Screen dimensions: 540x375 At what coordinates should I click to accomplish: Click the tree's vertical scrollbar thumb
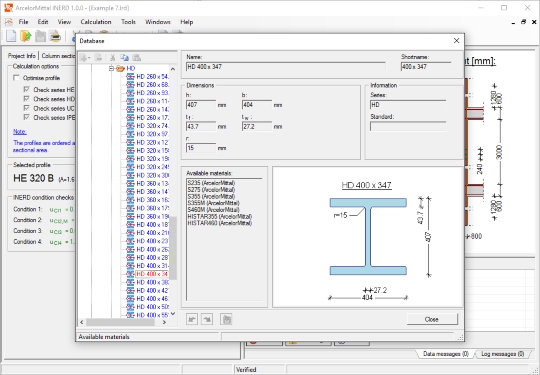click(x=173, y=248)
